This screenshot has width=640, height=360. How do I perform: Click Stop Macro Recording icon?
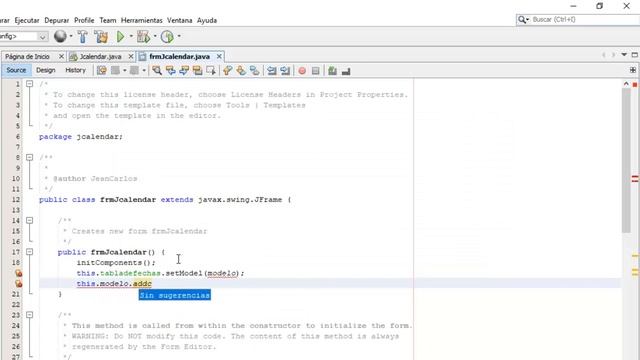(316, 71)
